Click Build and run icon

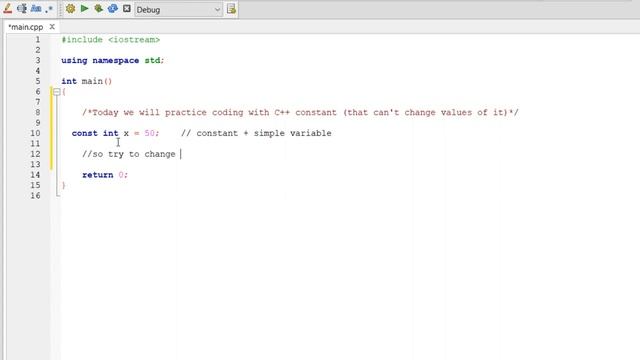98,9
